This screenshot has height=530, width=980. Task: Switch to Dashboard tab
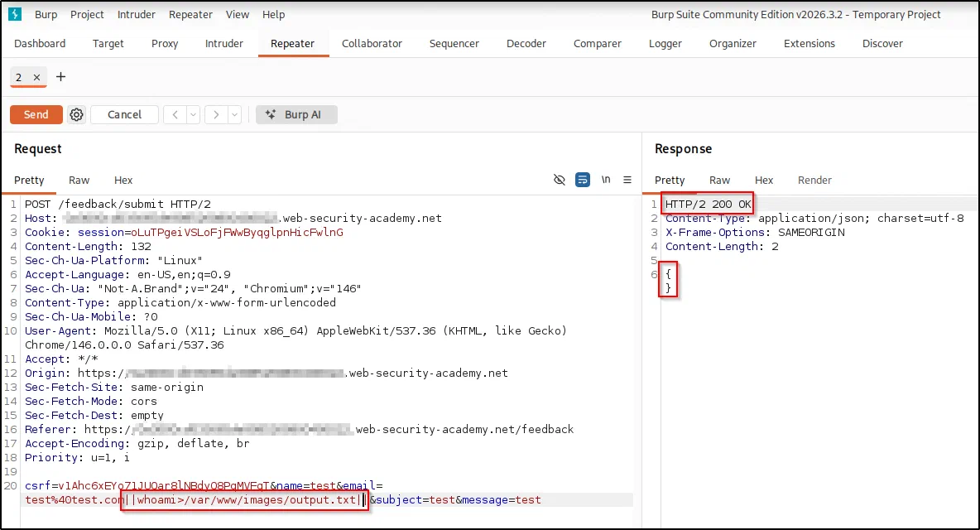pos(40,43)
